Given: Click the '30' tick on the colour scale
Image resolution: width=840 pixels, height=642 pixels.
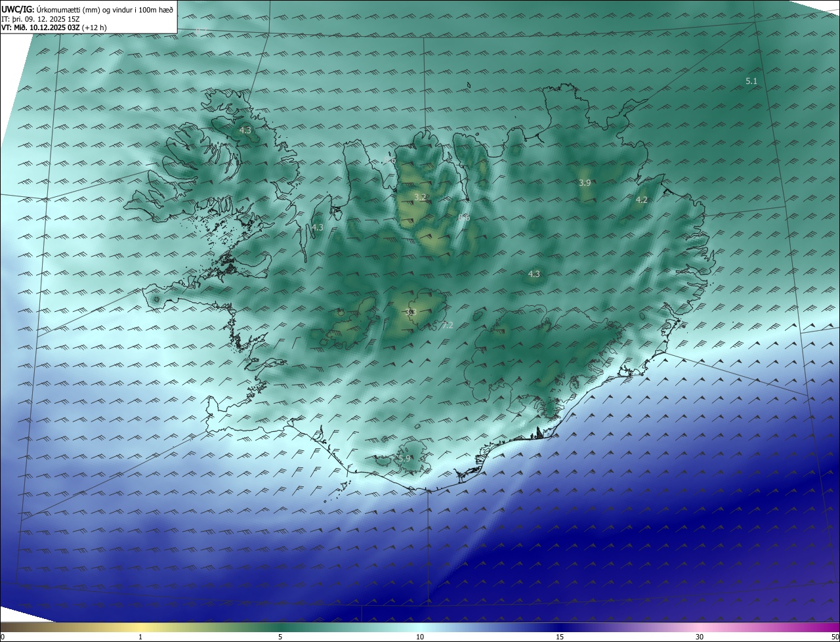Looking at the screenshot, I should click(x=700, y=637).
